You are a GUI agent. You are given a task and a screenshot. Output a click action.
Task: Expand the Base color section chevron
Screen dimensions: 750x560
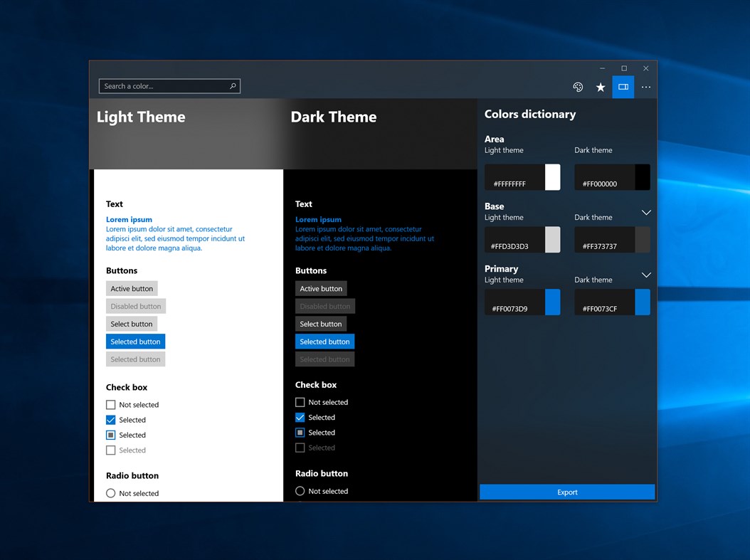pyautogui.click(x=646, y=212)
